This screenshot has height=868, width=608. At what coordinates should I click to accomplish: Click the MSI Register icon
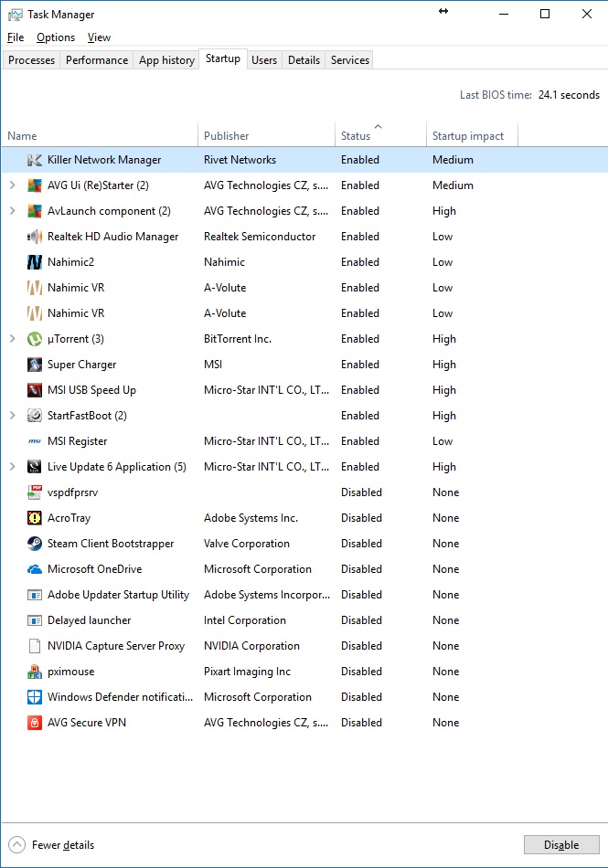tap(35, 441)
